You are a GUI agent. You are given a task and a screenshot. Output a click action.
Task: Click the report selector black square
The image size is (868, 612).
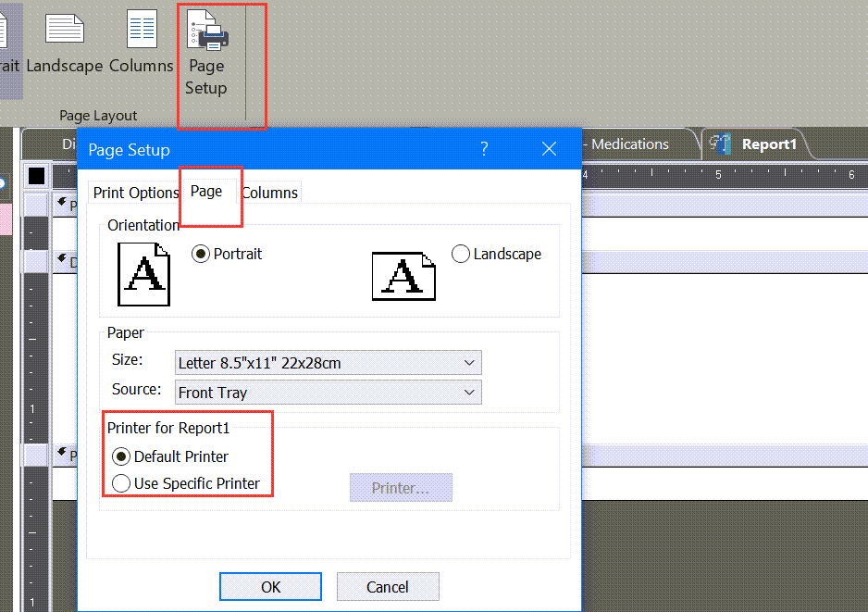click(x=36, y=176)
